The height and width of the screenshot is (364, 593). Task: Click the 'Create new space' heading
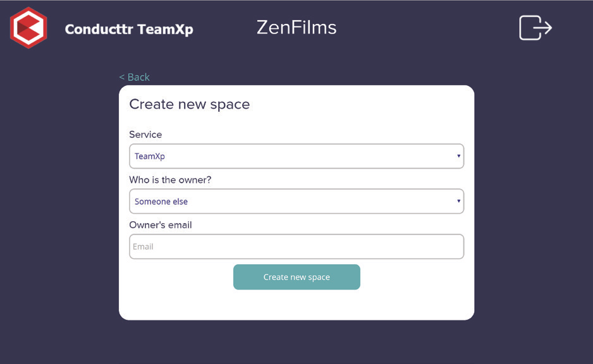click(190, 104)
